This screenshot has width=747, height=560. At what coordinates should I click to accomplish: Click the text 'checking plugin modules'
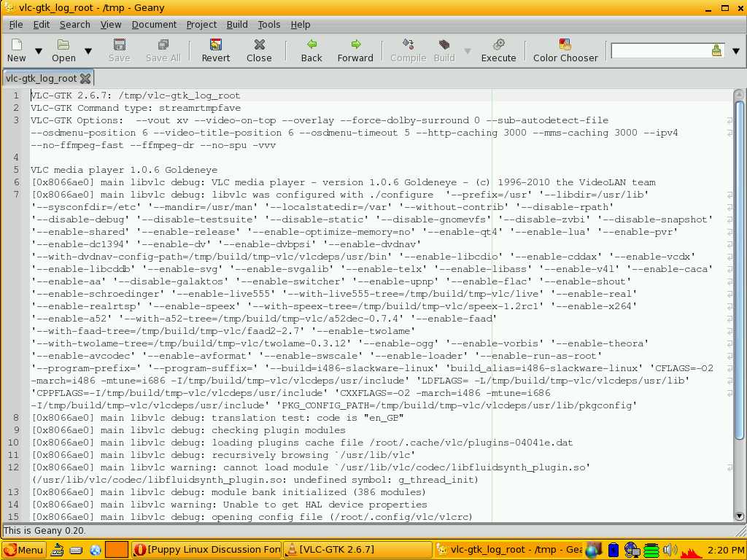point(279,430)
